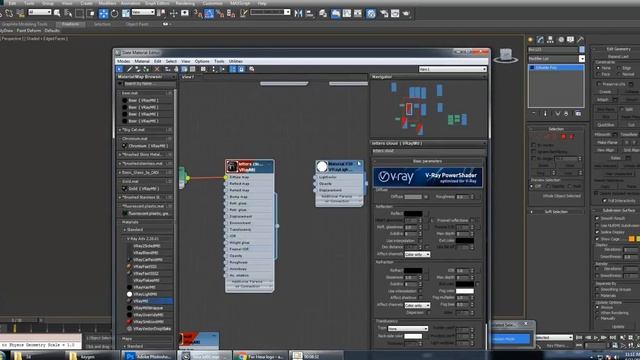
Task: Open the Reflection Affect channels dropdown
Action: click(x=417, y=254)
